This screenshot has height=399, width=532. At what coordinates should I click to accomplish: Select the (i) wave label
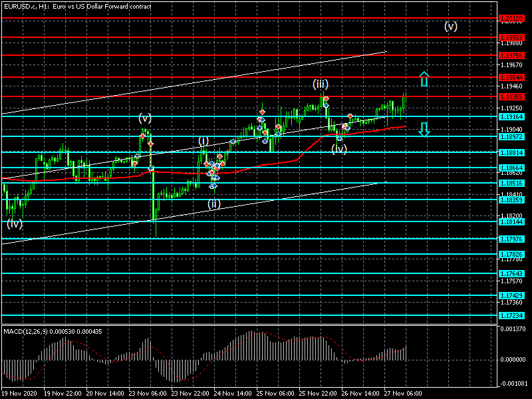coord(203,141)
